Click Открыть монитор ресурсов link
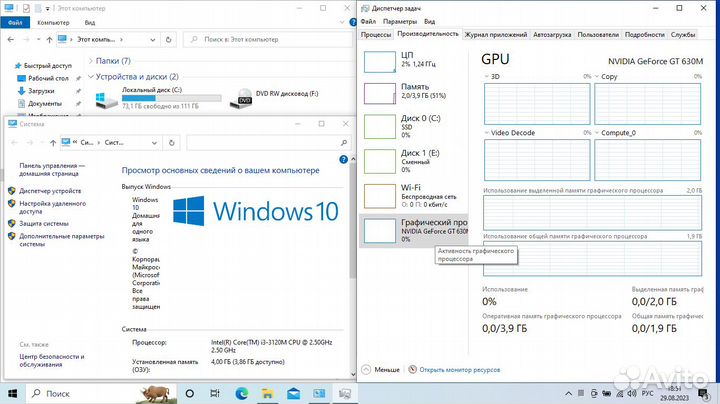The image size is (720, 404). pos(459,369)
